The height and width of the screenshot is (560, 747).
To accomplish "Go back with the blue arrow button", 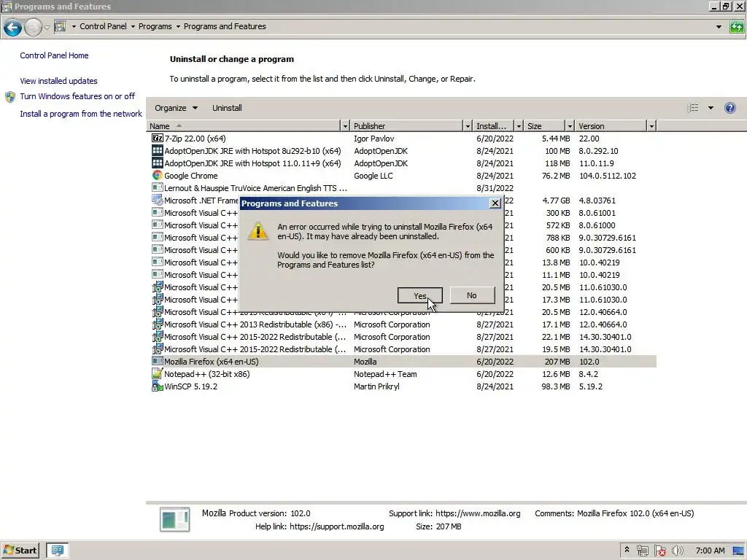I will coord(13,28).
